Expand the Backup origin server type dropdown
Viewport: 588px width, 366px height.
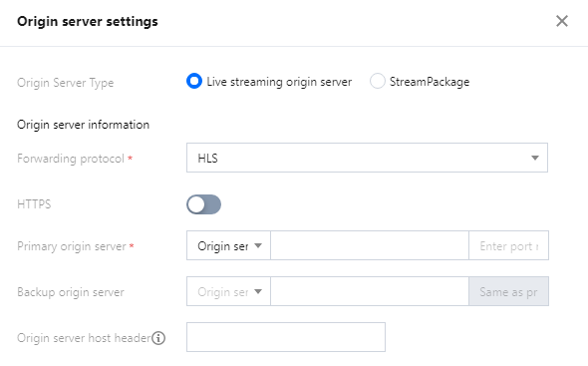228,291
